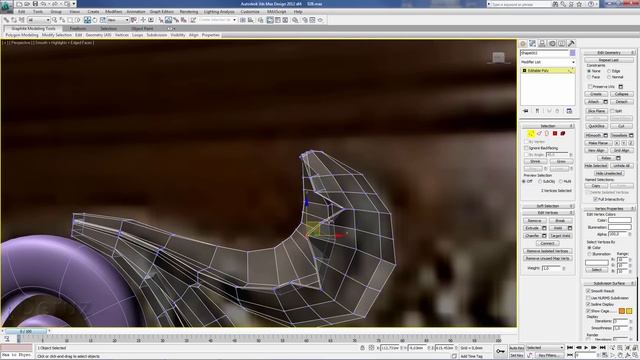Screen dimensions: 640x360
Task: Click the Set Keys key icon
Action: coord(500,351)
